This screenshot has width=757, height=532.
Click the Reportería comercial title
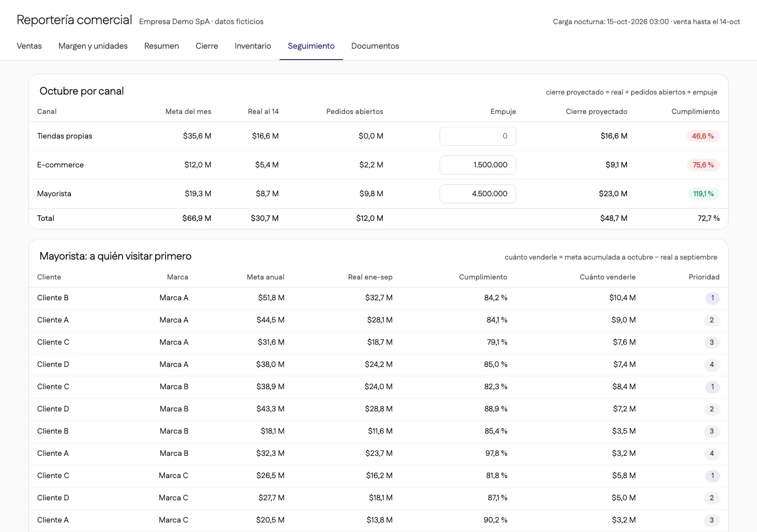(x=74, y=20)
